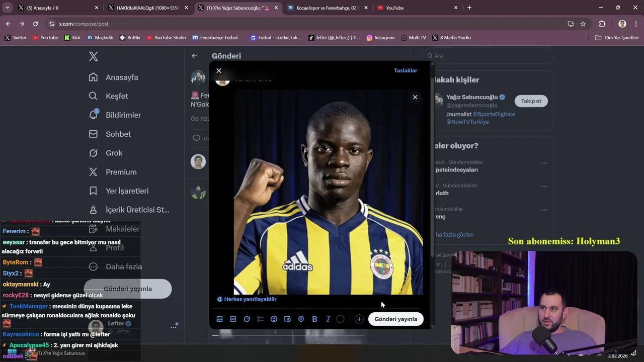644x362 pixels.
Task: Add a poll with the poll icon
Action: pos(260,319)
